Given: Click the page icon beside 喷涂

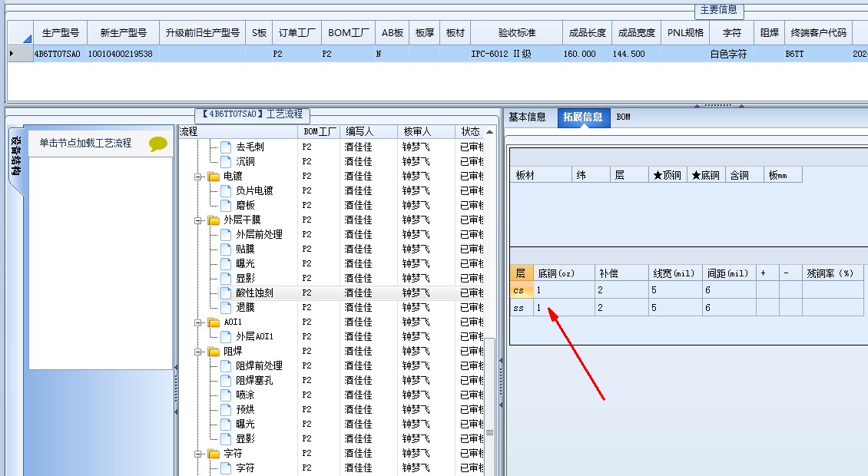Looking at the screenshot, I should pos(226,395).
